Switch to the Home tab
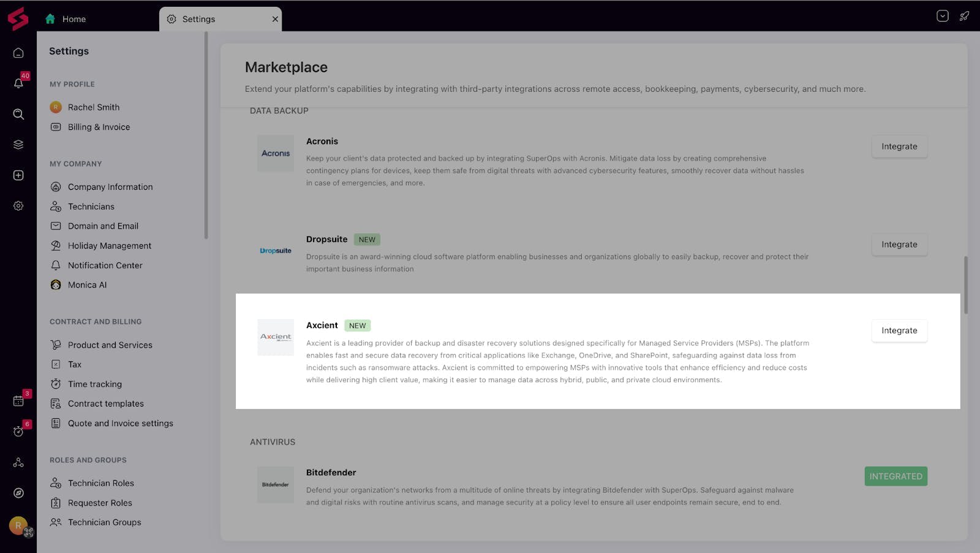The image size is (980, 553). coord(66,19)
